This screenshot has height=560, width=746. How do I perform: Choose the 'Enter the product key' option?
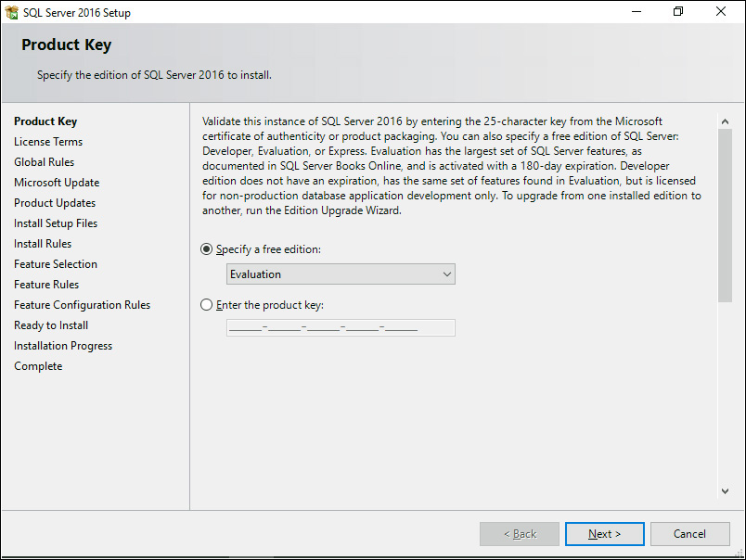point(207,304)
